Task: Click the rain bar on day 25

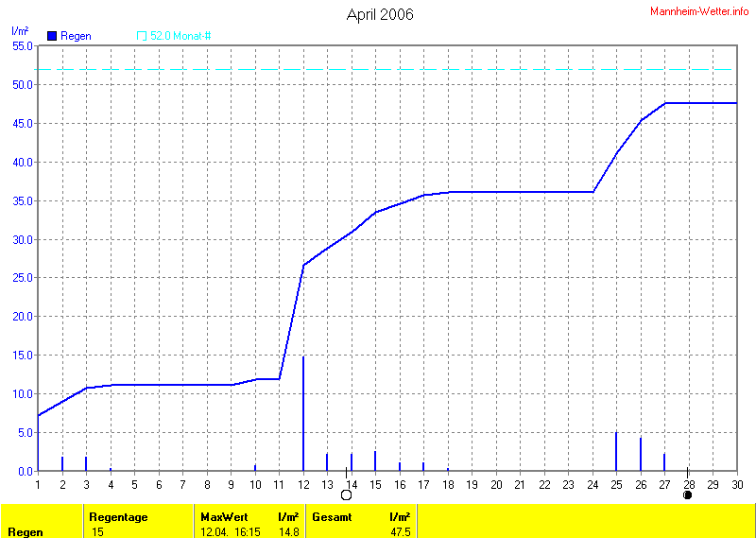Action: [x=616, y=451]
